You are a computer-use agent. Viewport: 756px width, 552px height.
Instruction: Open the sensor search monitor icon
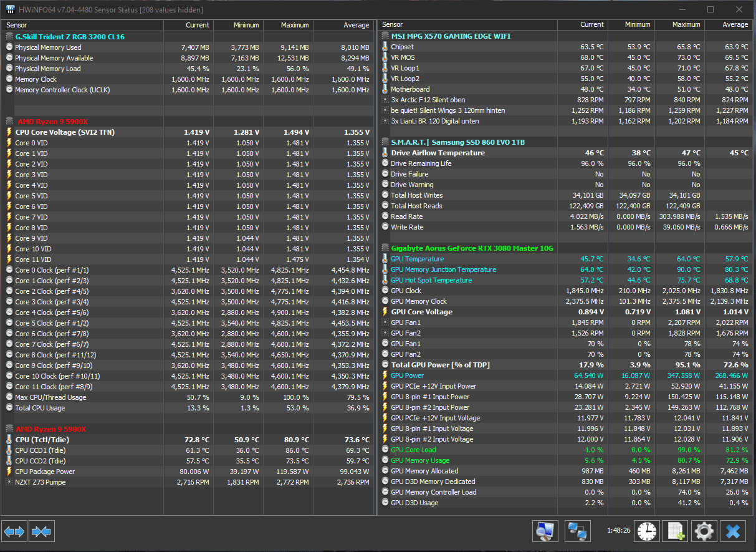pyautogui.click(x=545, y=531)
